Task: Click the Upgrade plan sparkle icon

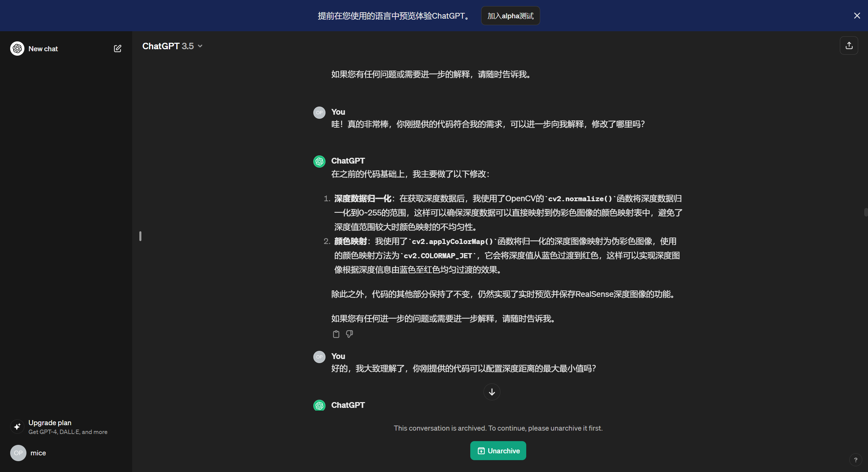Action: click(x=17, y=427)
